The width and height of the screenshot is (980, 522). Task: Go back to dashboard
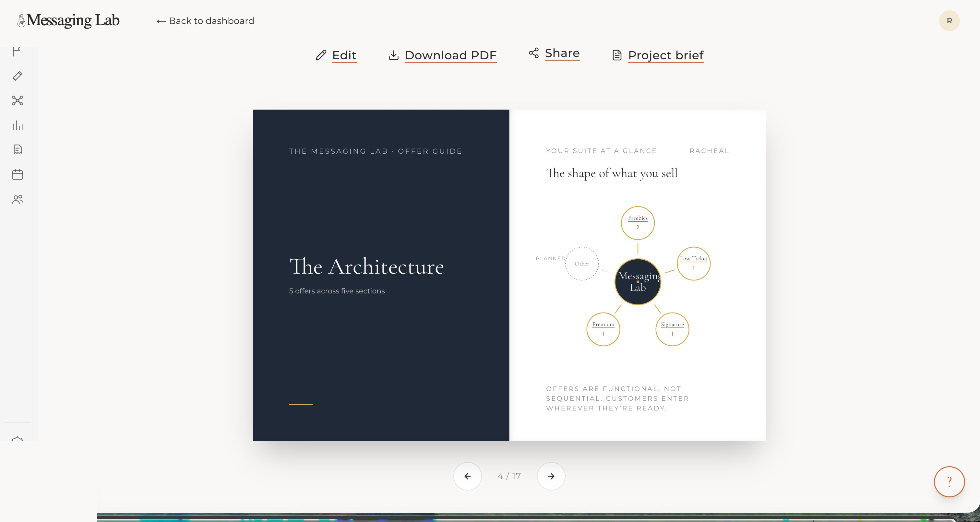tap(205, 21)
